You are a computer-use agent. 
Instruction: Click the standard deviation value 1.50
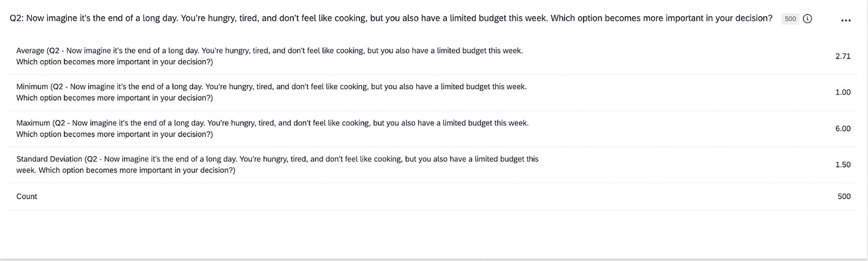pyautogui.click(x=843, y=164)
